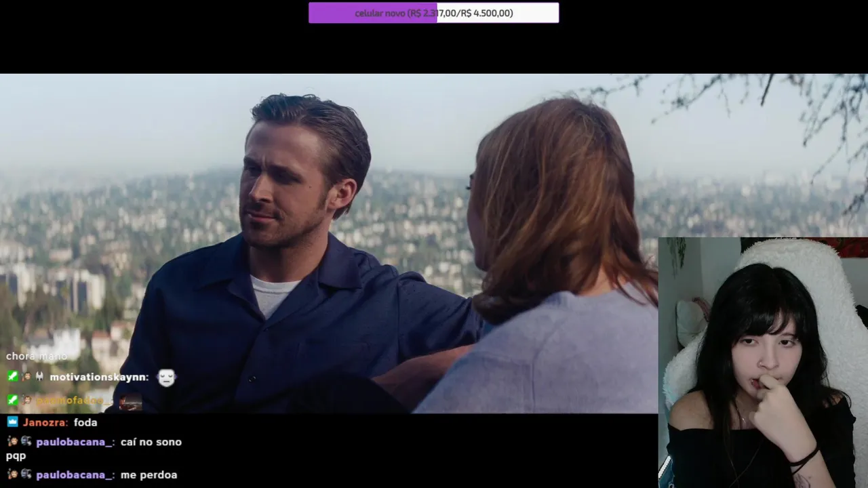Open Janozra's username in chat
The height and width of the screenshot is (488, 868).
click(45, 422)
